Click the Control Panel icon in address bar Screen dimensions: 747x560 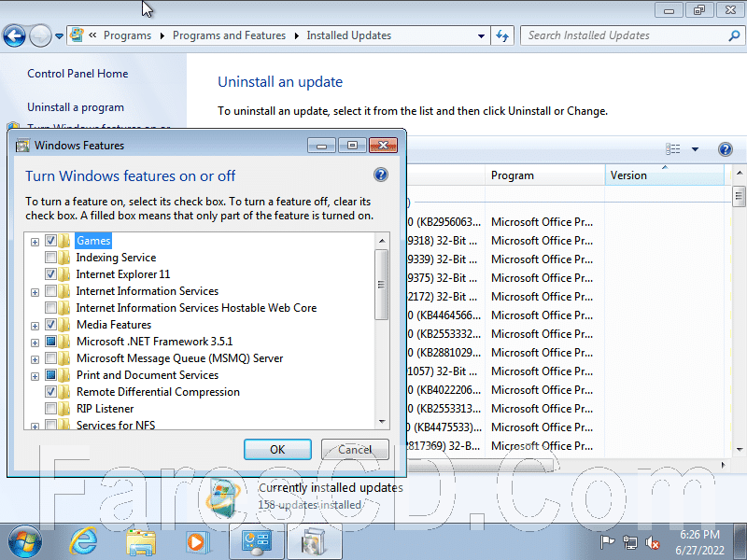77,35
